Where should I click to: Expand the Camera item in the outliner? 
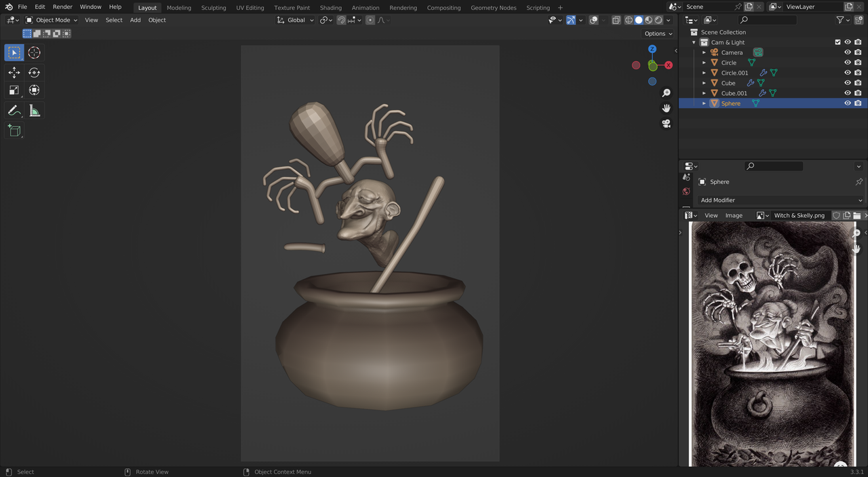pyautogui.click(x=704, y=52)
